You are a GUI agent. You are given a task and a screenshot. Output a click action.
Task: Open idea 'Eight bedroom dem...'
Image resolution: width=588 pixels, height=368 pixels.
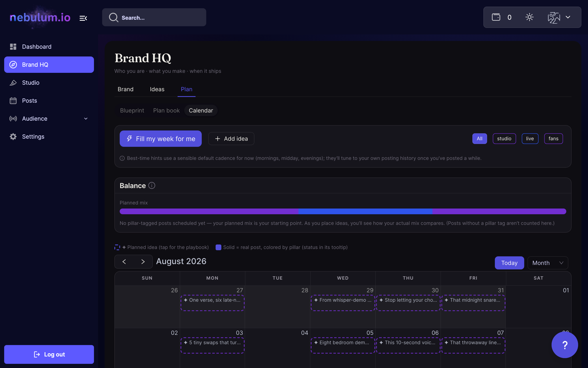click(x=343, y=346)
